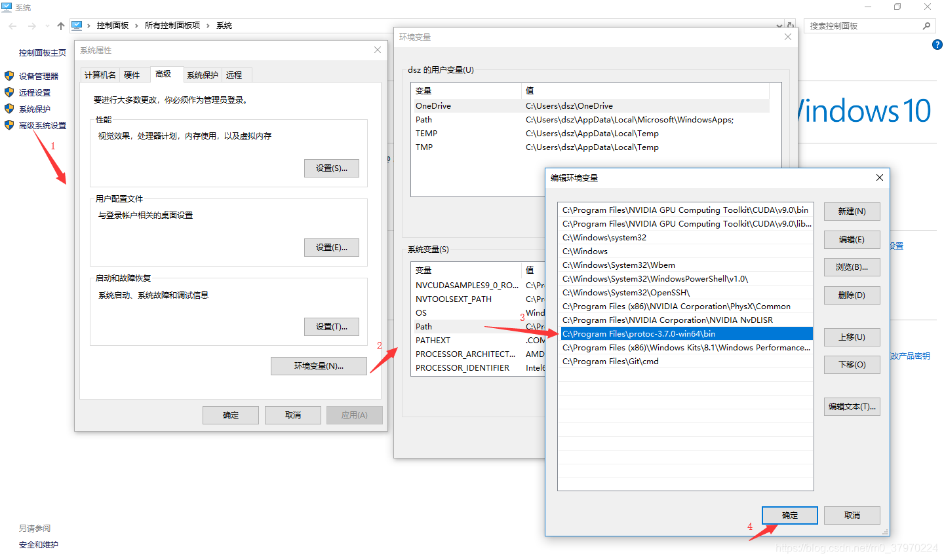Click the blue help question mark icon
This screenshot has width=944, height=560.
(x=937, y=45)
